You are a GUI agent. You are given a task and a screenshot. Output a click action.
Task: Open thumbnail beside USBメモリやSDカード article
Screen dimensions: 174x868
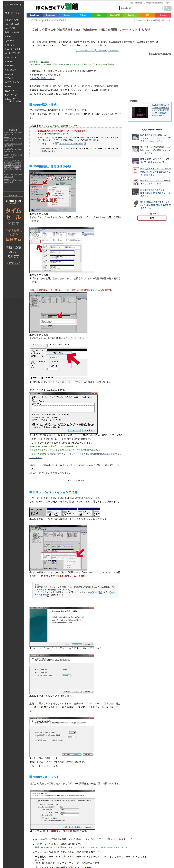(x=135, y=182)
